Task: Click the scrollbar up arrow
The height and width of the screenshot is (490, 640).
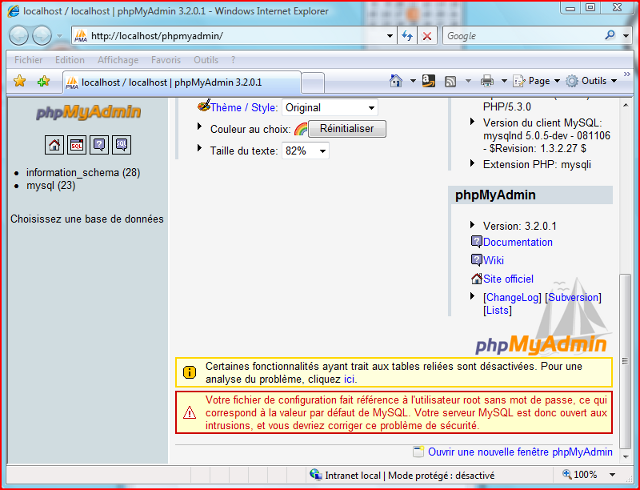Action: 625,105
